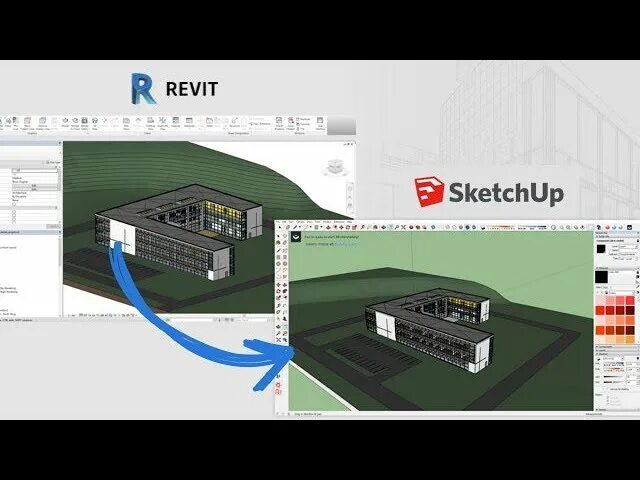Activate the SketchUp Push/Pull tool
The image size is (640, 480).
(x=328, y=227)
